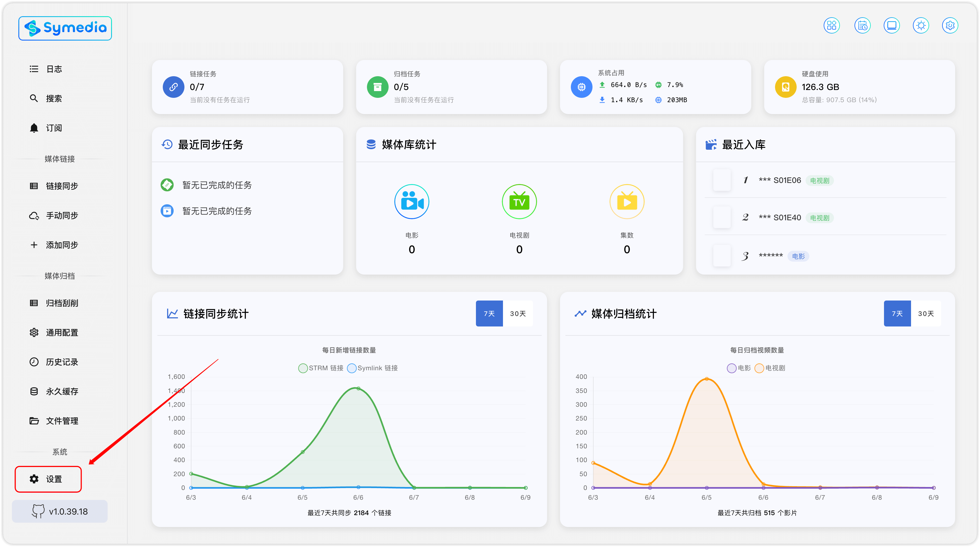
Task: Open the dashboard widgets icon in header
Action: coord(831,25)
